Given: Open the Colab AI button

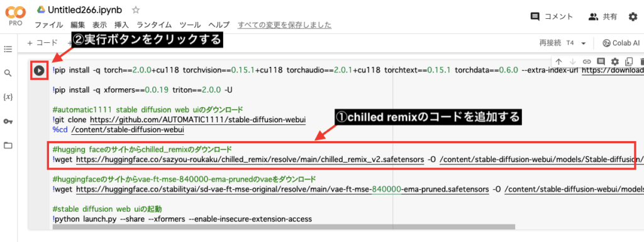Looking at the screenshot, I should tap(621, 43).
